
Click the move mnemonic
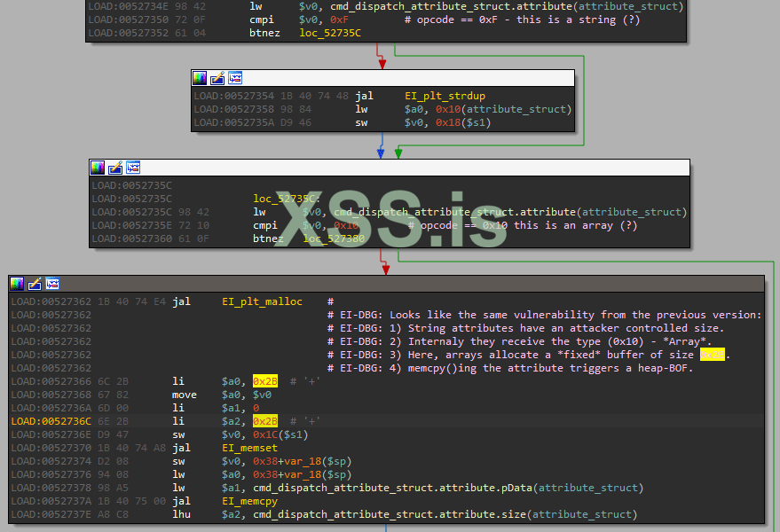click(184, 395)
